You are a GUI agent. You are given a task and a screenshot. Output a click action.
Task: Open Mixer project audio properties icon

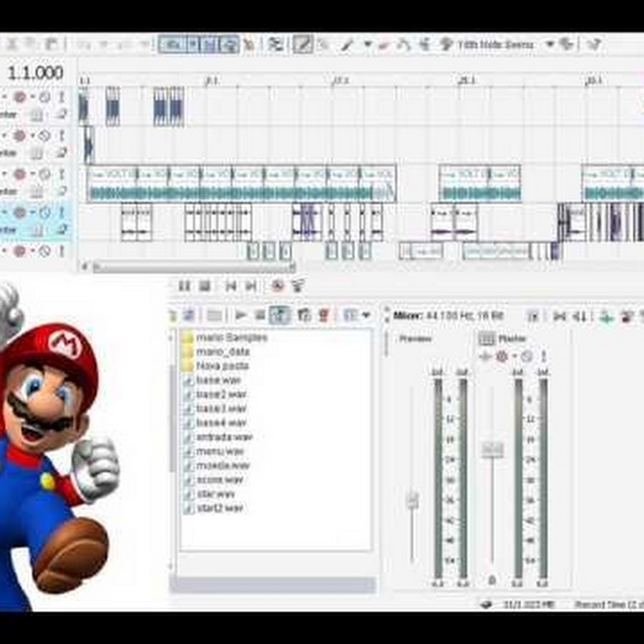532,316
